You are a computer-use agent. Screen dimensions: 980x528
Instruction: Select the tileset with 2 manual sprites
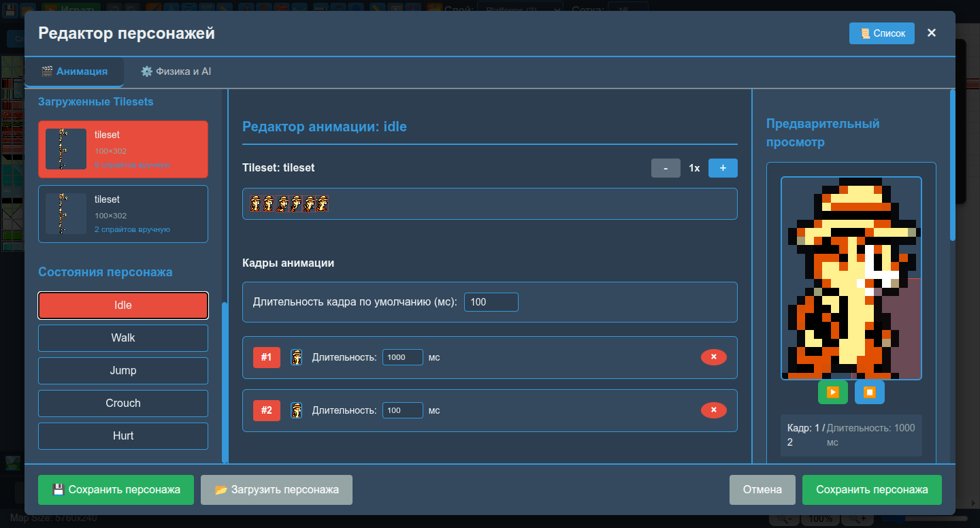coord(123,214)
